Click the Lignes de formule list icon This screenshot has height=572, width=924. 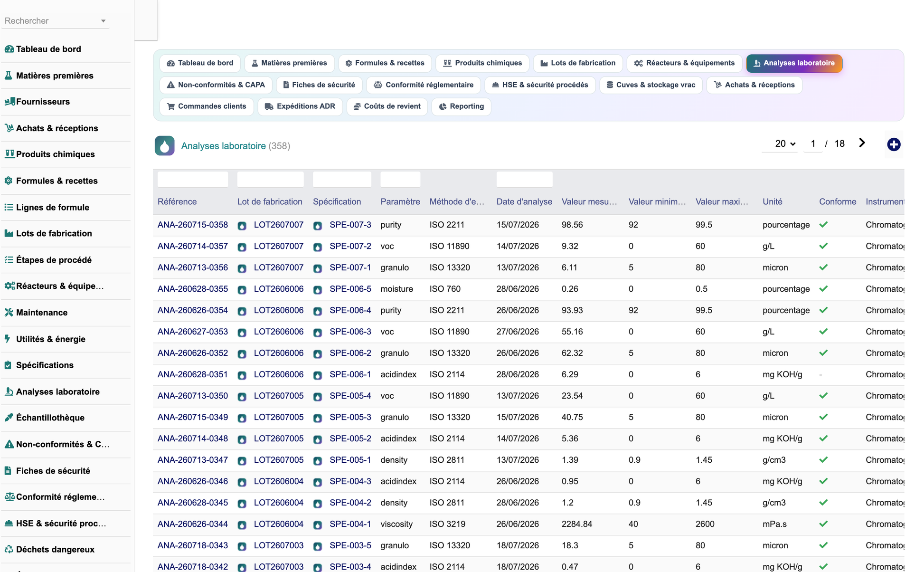click(x=9, y=207)
